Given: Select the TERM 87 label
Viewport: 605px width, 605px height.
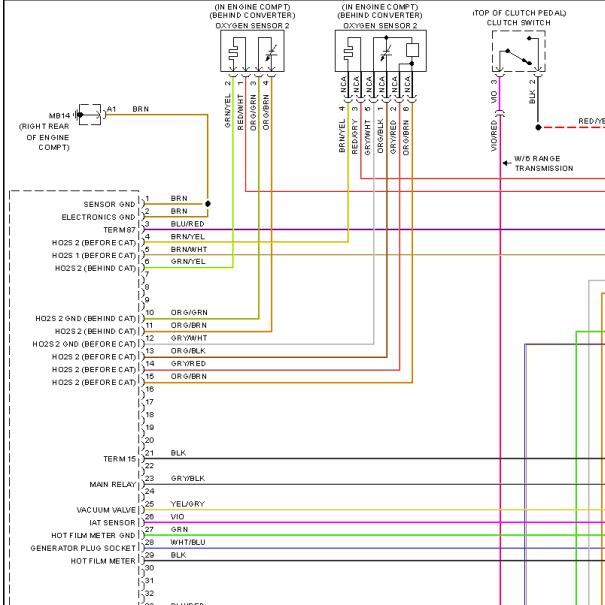Looking at the screenshot, I should coord(119,230).
